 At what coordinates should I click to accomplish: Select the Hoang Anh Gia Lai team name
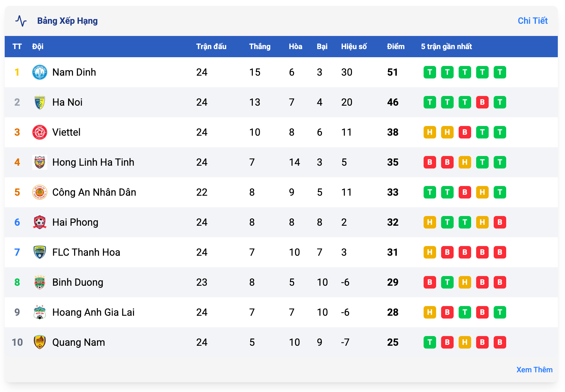coord(93,312)
